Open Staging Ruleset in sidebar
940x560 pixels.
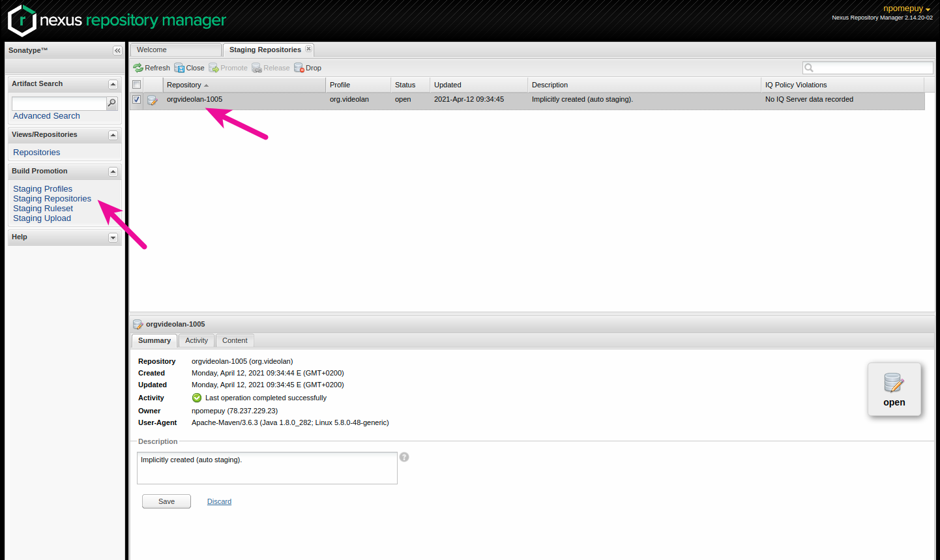coord(43,209)
